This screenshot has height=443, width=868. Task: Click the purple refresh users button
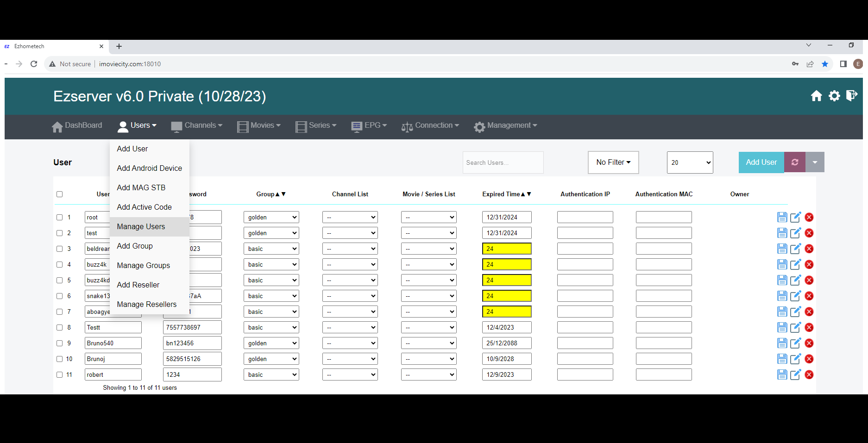(795, 162)
